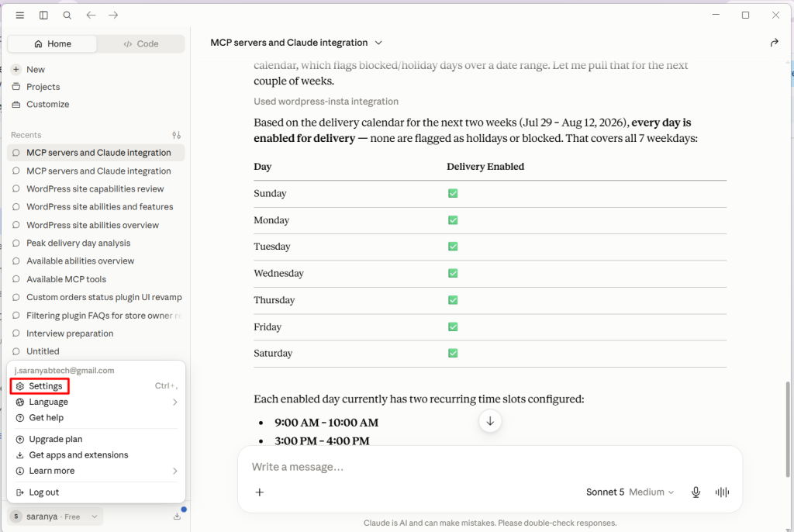Click the Customize toolbox icon

[x=16, y=105]
